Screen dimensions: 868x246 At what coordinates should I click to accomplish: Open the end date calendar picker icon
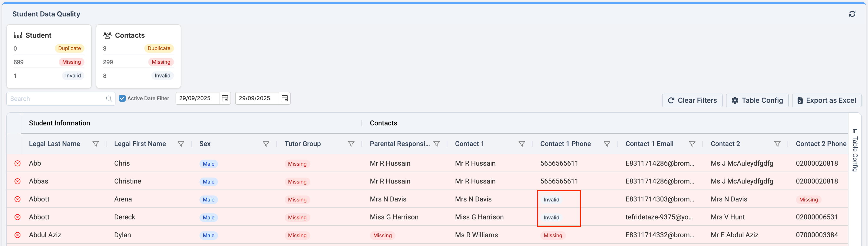(284, 98)
